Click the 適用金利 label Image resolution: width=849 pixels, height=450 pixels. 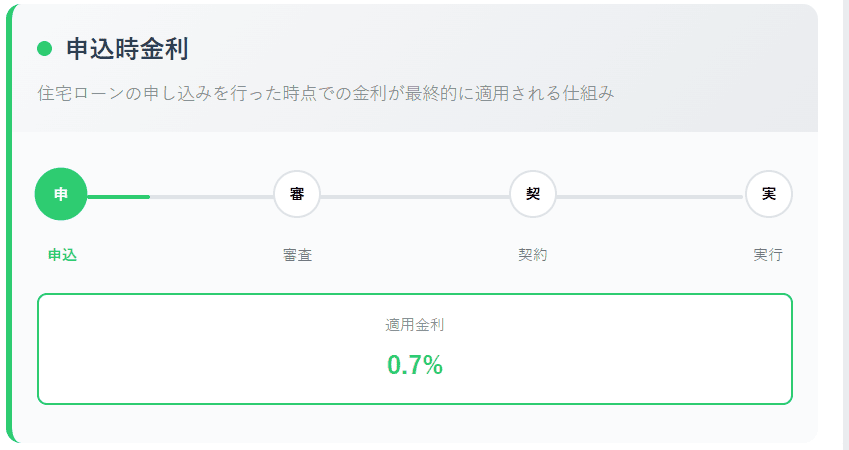pos(414,325)
